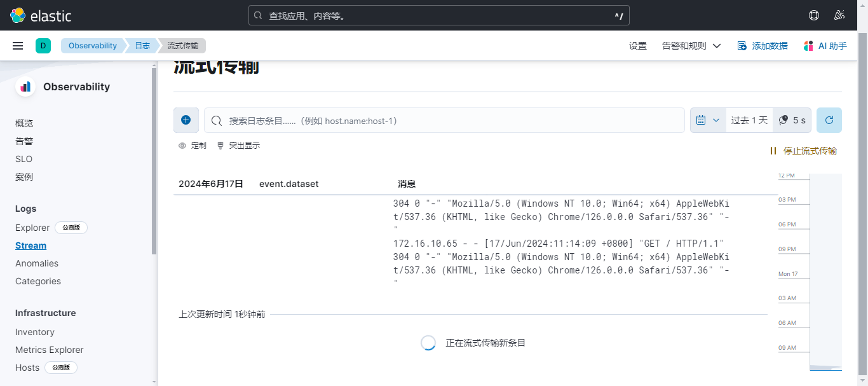Select 告警 in sidebar
The image size is (868, 386).
(x=24, y=141)
